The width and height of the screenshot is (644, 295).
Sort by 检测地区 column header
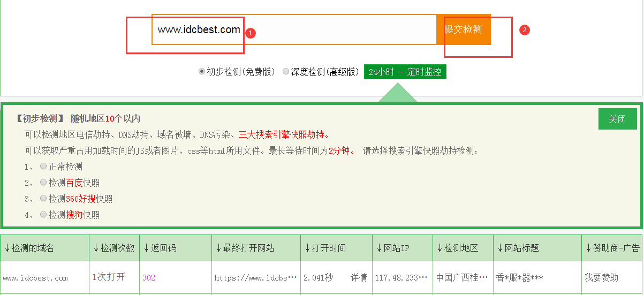pyautogui.click(x=457, y=248)
